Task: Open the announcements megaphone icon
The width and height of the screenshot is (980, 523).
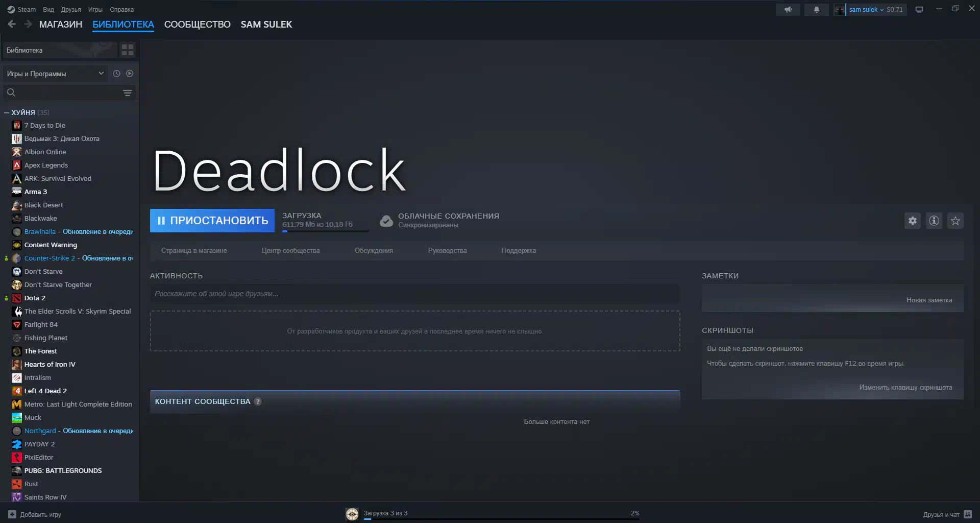Action: [788, 10]
